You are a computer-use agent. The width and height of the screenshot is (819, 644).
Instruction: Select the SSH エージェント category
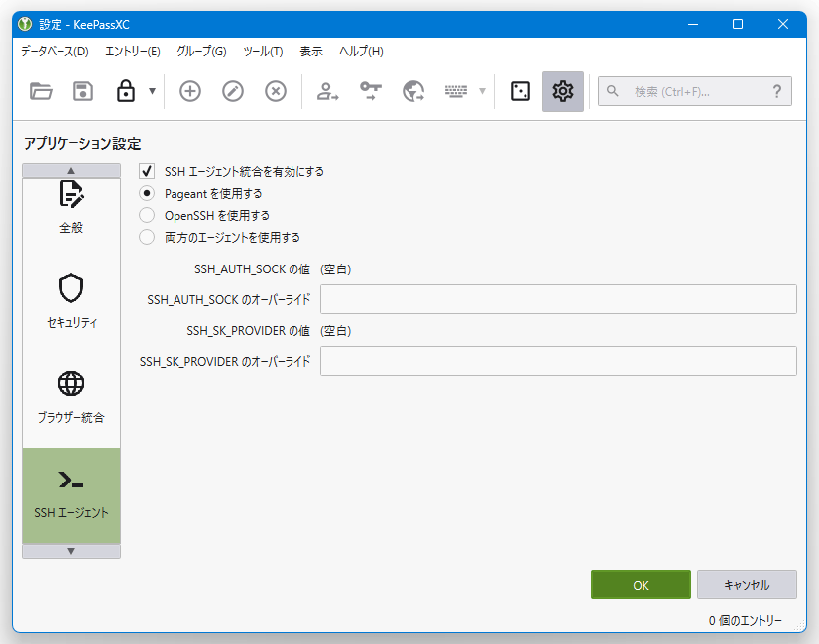pyautogui.click(x=71, y=495)
